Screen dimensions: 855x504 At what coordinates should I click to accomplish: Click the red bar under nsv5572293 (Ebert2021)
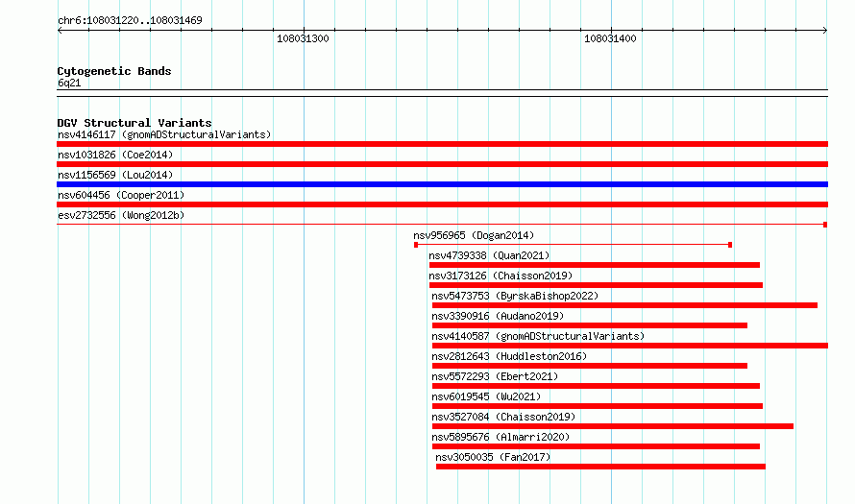[596, 386]
